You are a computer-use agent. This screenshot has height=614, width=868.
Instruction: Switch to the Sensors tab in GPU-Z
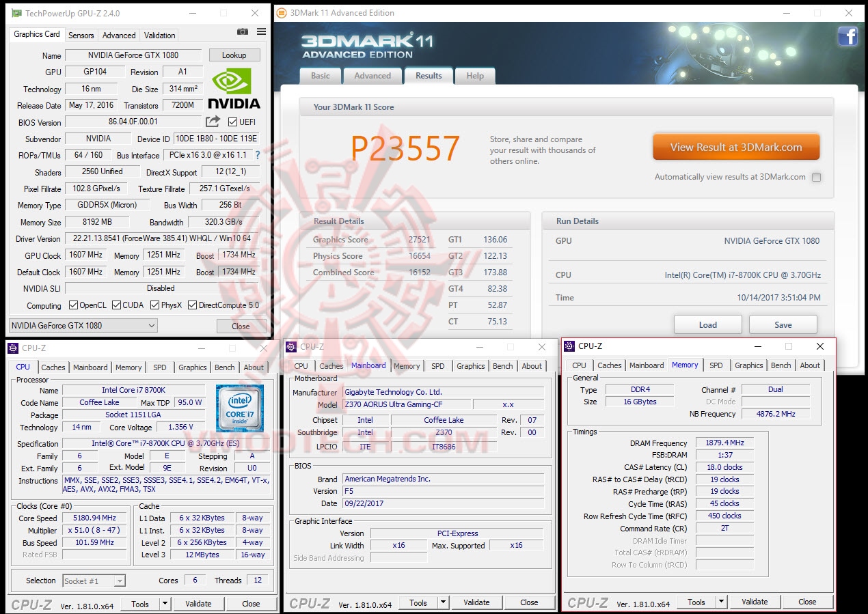coord(81,36)
